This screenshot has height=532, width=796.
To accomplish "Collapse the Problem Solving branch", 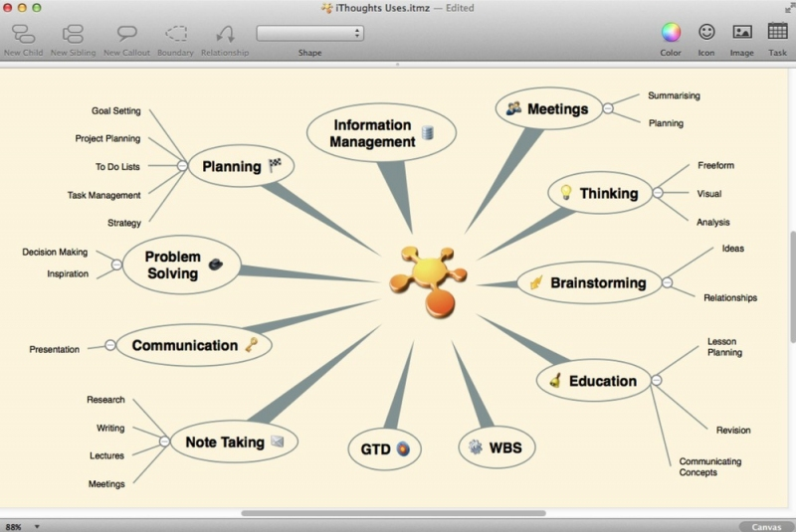I will pyautogui.click(x=116, y=265).
